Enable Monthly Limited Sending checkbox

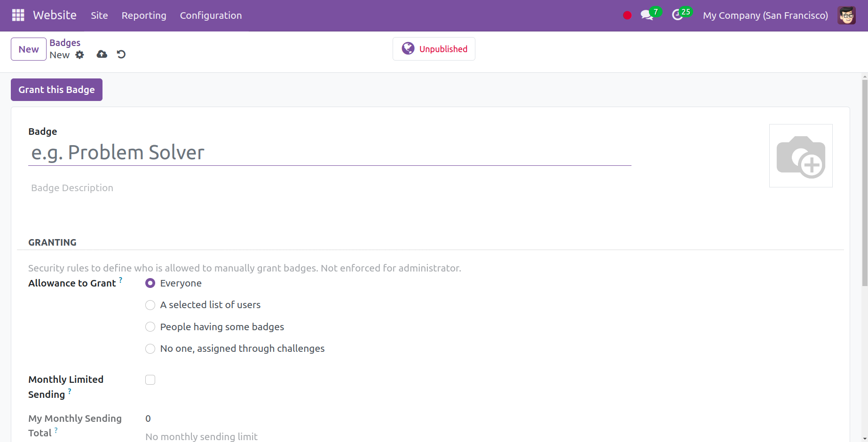[x=150, y=380]
